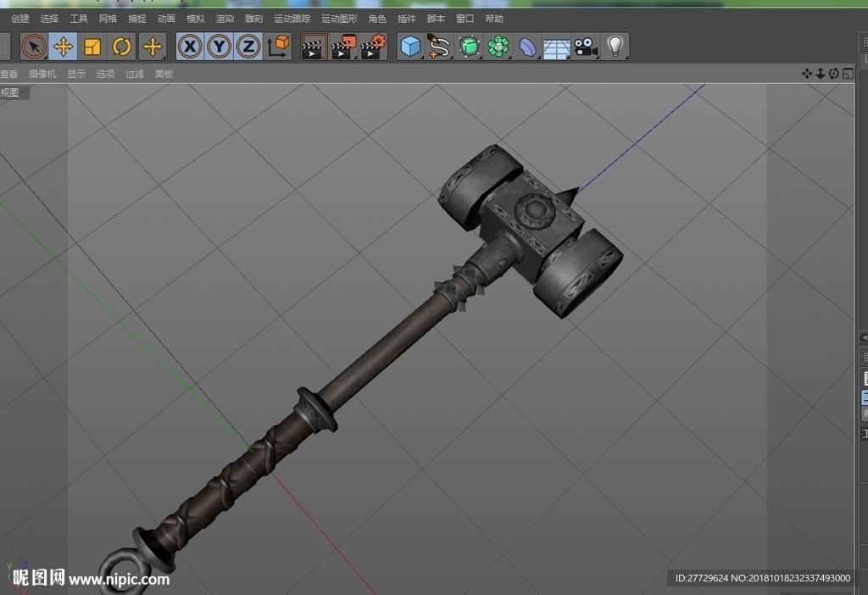Image resolution: width=868 pixels, height=595 pixels.
Task: Open the viewport 摄像机 menu
Action: pyautogui.click(x=42, y=74)
